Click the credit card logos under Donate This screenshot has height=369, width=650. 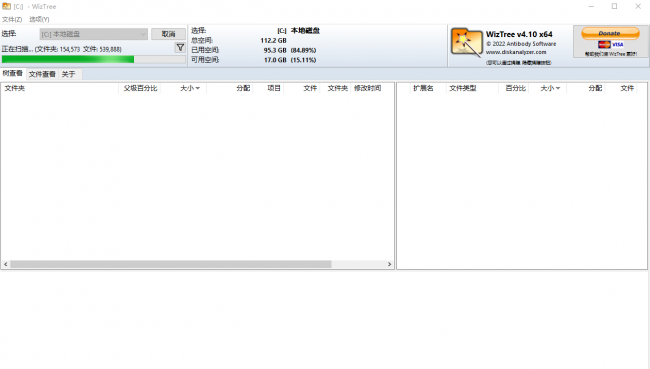[x=611, y=44]
